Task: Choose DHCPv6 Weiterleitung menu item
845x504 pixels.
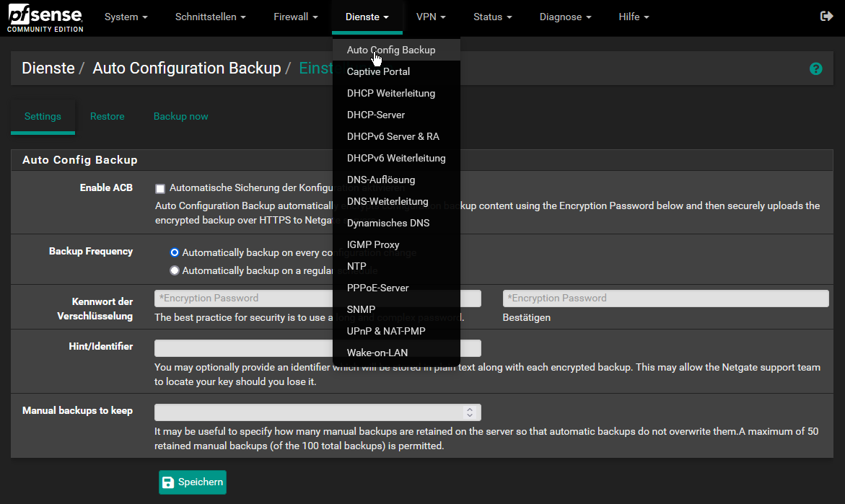Action: coord(396,158)
